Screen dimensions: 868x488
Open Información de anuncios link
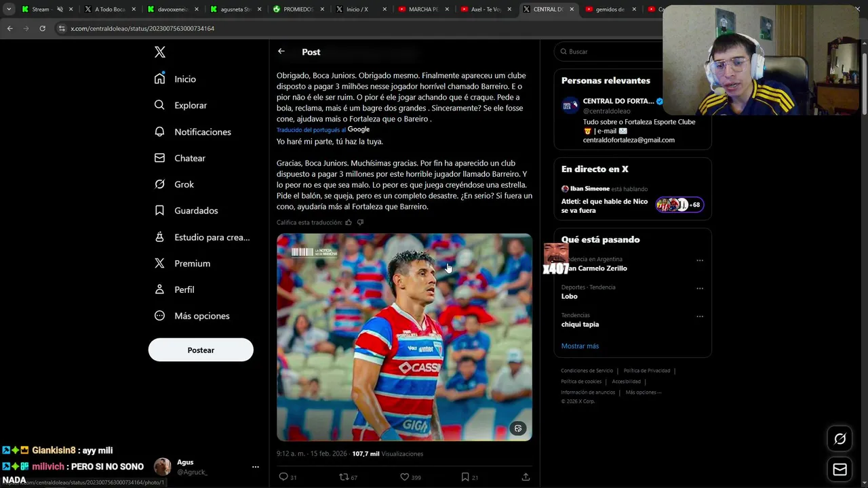click(x=588, y=392)
